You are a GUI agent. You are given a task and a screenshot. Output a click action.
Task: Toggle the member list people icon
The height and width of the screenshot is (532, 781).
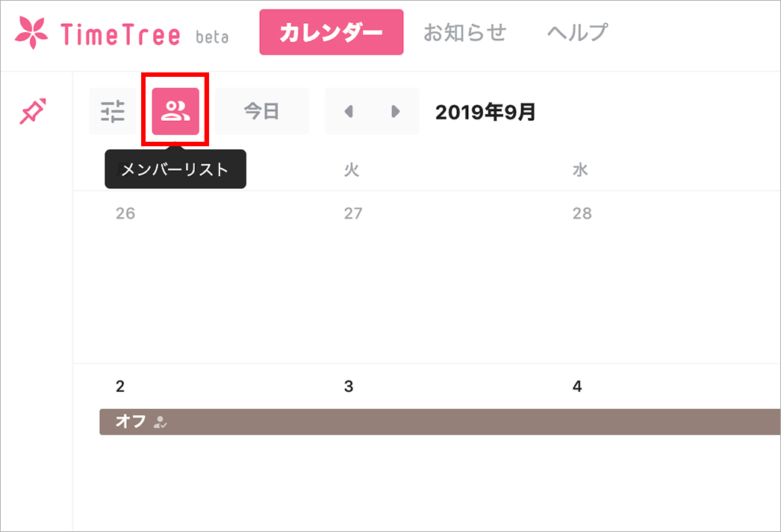[175, 112]
